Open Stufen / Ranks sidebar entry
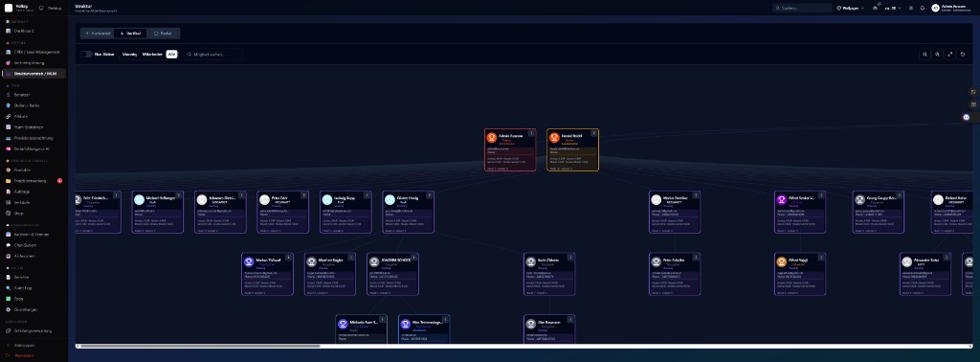The height and width of the screenshot is (362, 980). [33, 105]
